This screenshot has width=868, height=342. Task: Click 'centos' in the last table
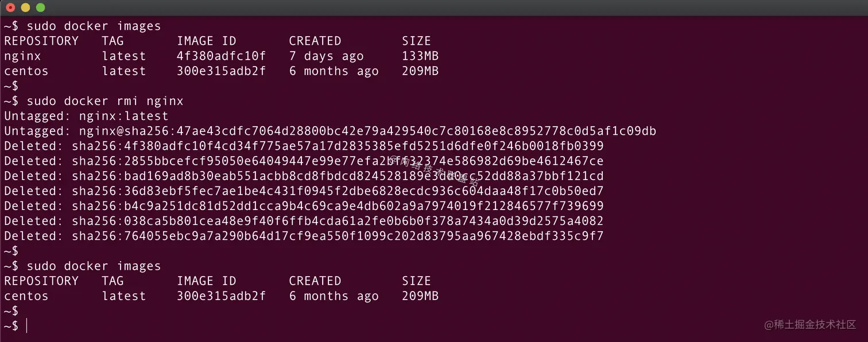point(26,296)
